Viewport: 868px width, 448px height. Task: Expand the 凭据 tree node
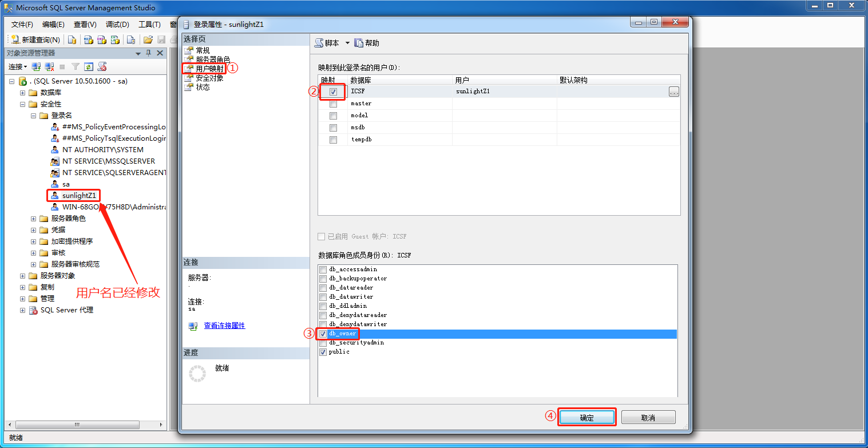click(34, 230)
